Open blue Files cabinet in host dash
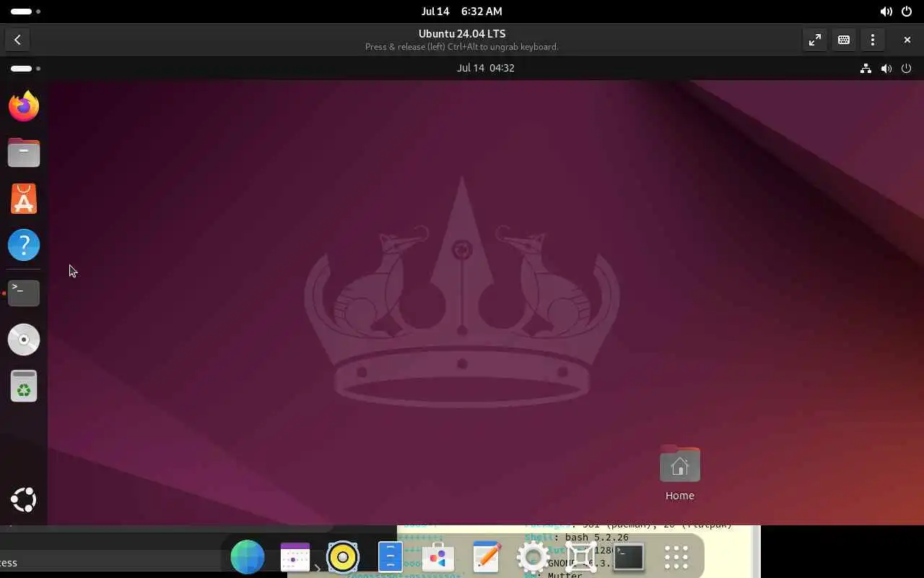 (391, 557)
